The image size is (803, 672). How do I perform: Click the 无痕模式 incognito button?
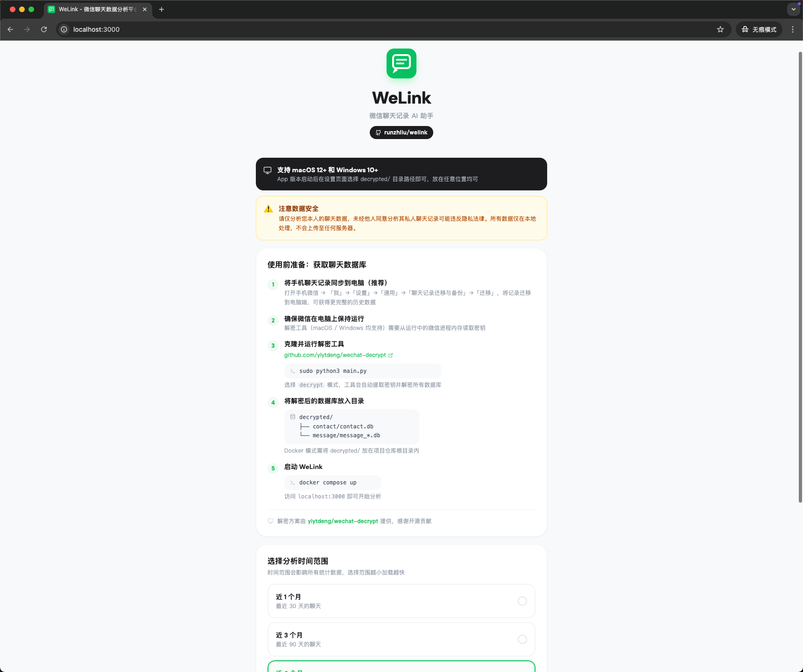(759, 29)
